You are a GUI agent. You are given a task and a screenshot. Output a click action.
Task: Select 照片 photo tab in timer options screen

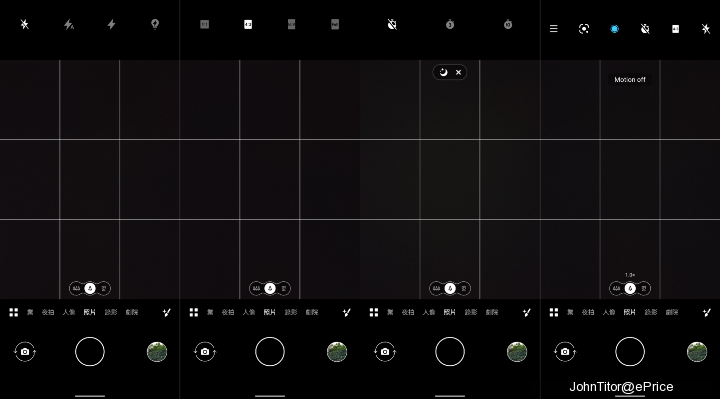(450, 312)
